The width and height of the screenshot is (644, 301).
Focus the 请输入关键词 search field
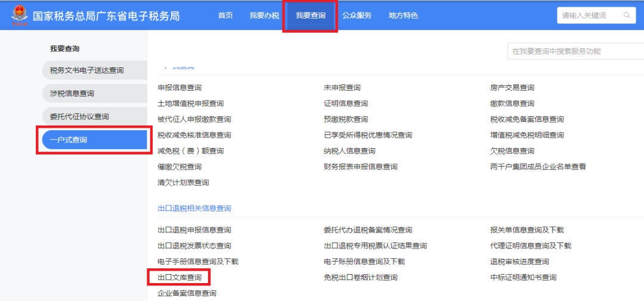pos(596,16)
